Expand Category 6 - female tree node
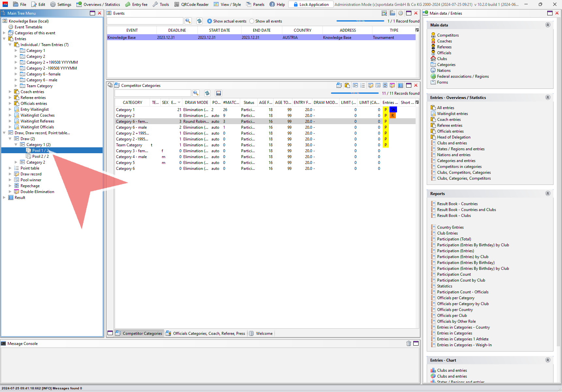 point(16,74)
